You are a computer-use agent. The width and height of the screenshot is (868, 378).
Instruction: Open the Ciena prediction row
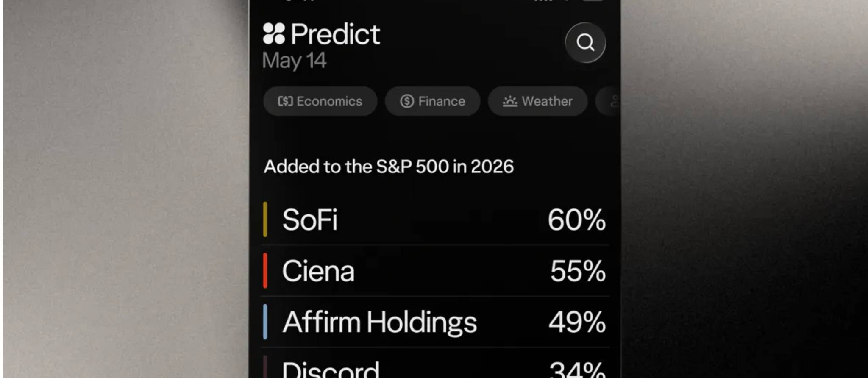pos(435,271)
